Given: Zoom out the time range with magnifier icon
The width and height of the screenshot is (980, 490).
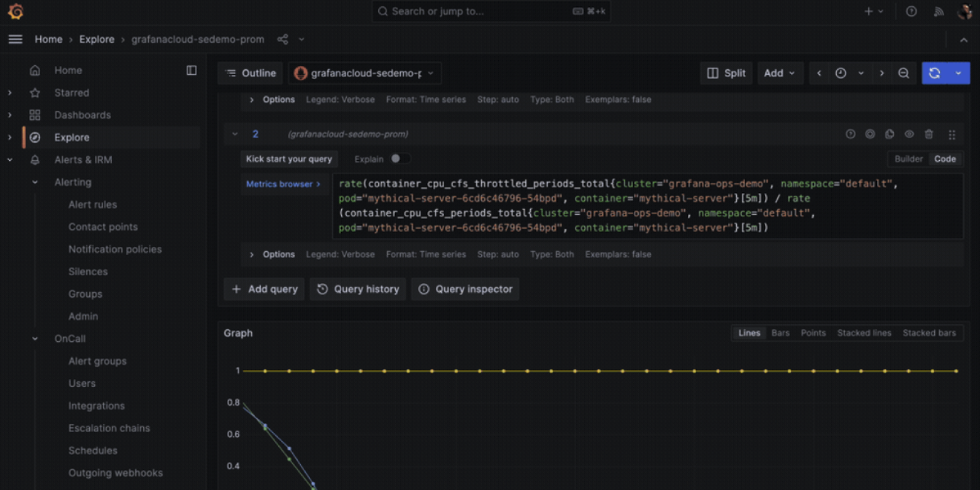Looking at the screenshot, I should (904, 73).
